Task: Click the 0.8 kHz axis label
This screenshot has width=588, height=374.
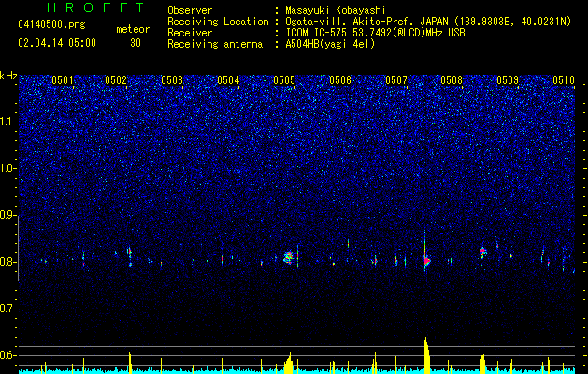Action: (8, 262)
